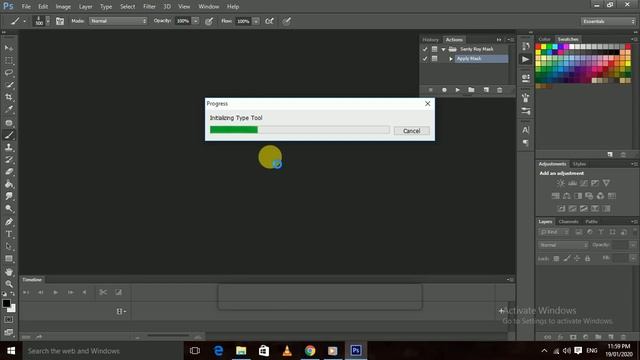Toggle dialog for Santy Roy Mask set

[434, 49]
